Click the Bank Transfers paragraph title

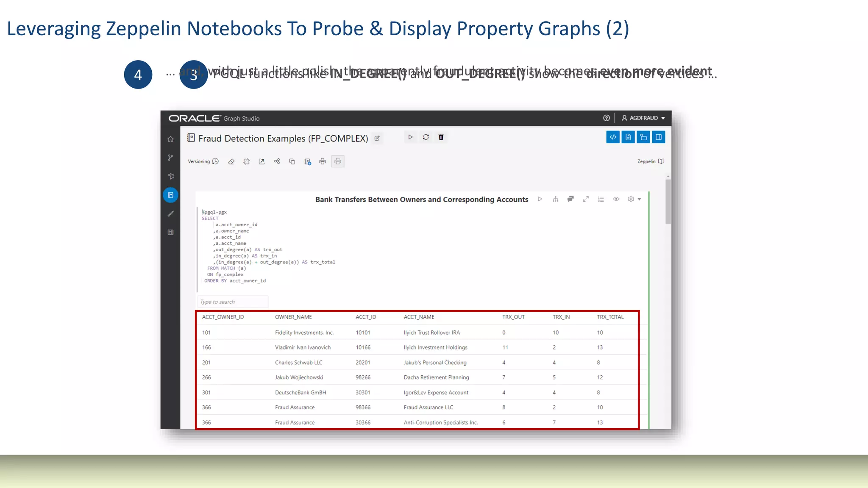click(422, 200)
